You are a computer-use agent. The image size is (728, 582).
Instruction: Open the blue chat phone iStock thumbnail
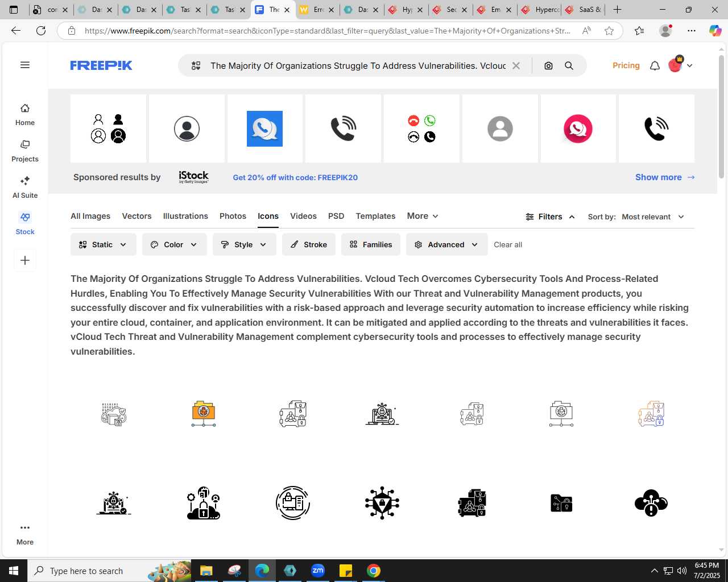point(265,128)
